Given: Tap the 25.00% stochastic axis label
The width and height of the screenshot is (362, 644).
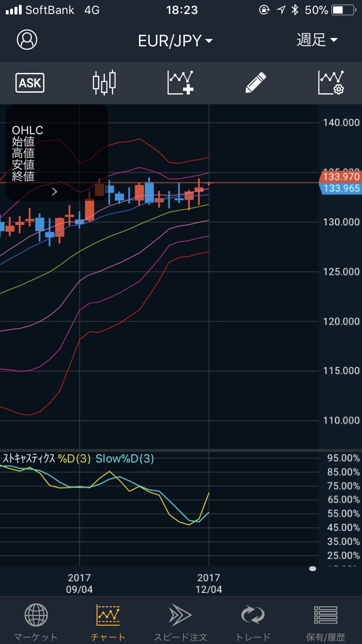Looking at the screenshot, I should tap(344, 556).
